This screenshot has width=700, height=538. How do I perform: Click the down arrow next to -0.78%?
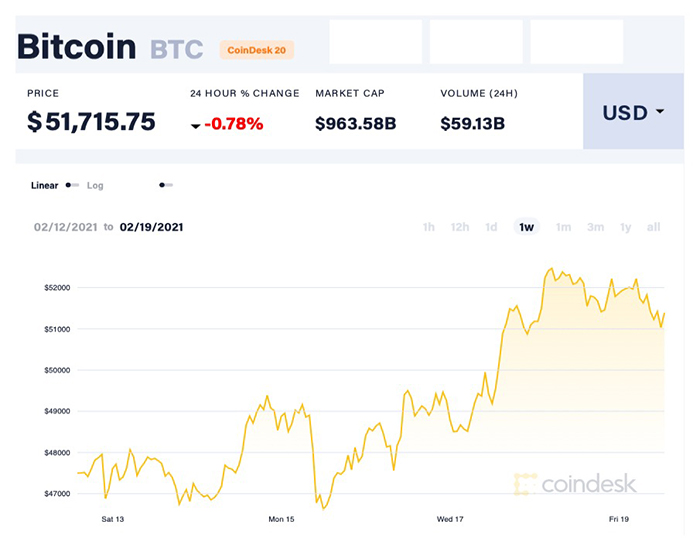[x=196, y=125]
